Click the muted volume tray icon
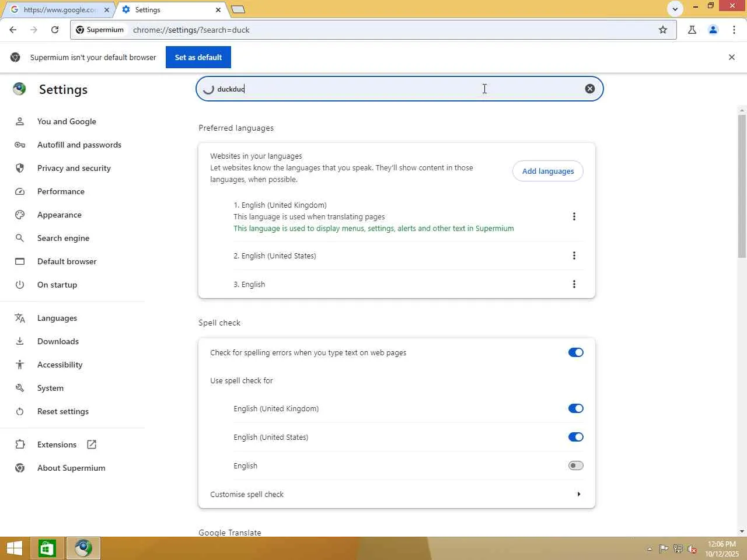This screenshot has height=560, width=747. pyautogui.click(x=692, y=549)
